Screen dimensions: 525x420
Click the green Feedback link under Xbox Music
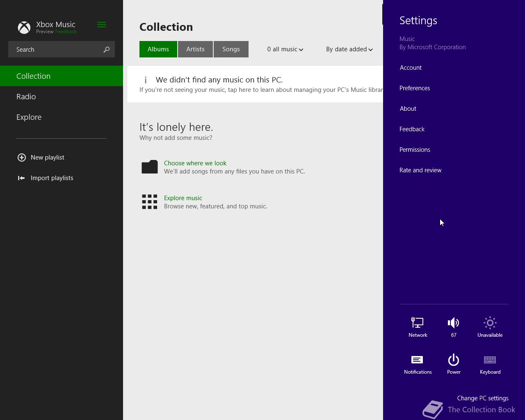tap(66, 32)
